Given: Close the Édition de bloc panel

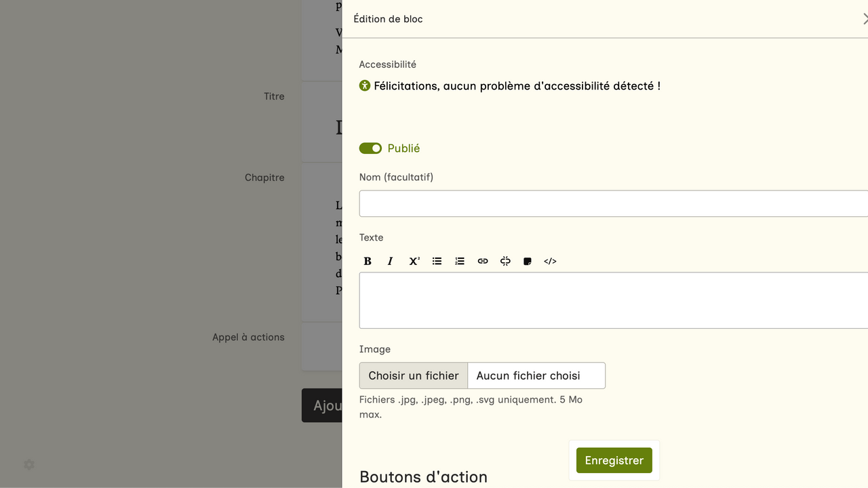Looking at the screenshot, I should point(864,19).
